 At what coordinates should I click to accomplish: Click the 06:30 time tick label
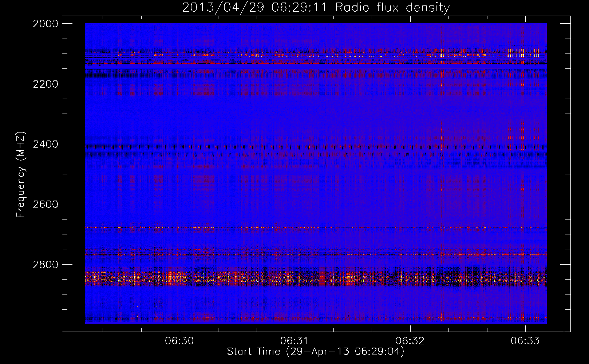point(179,341)
